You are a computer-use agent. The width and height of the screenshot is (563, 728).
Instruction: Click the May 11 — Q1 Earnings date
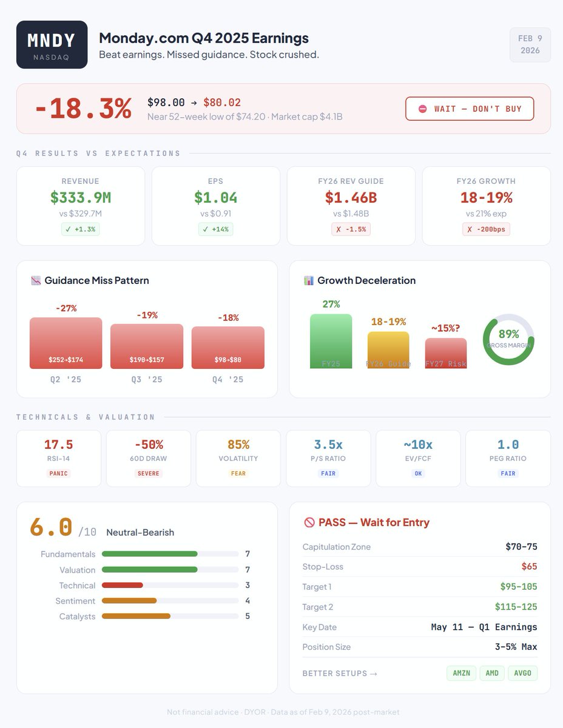pos(484,627)
